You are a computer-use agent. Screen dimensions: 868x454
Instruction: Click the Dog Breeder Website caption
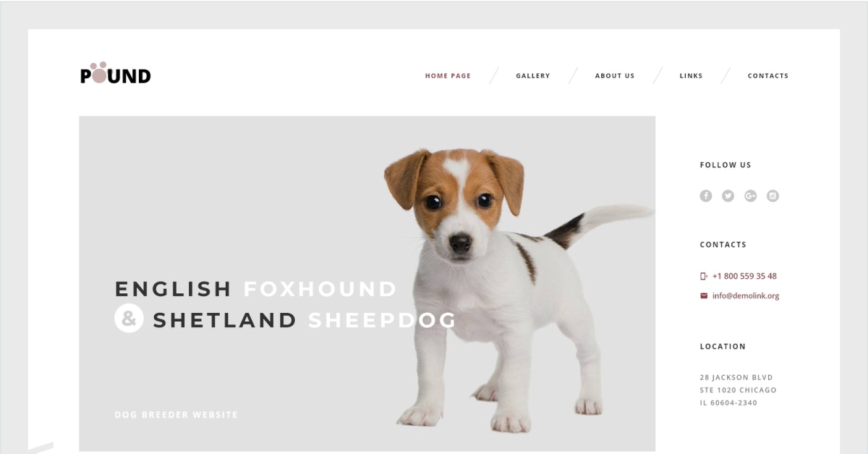click(x=176, y=415)
